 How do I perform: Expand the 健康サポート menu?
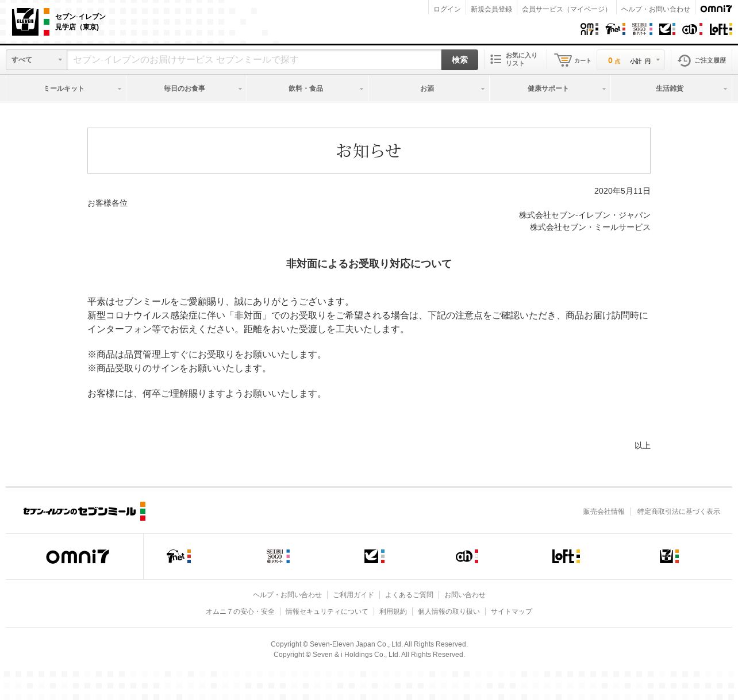(x=550, y=89)
